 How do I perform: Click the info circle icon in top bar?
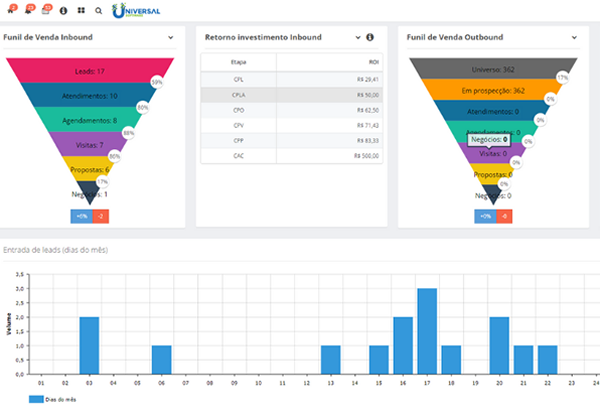point(64,11)
